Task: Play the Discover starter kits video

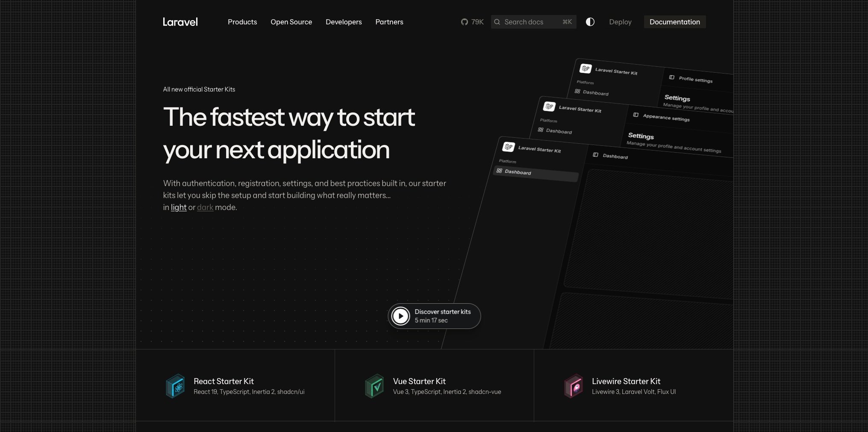Action: [x=401, y=316]
